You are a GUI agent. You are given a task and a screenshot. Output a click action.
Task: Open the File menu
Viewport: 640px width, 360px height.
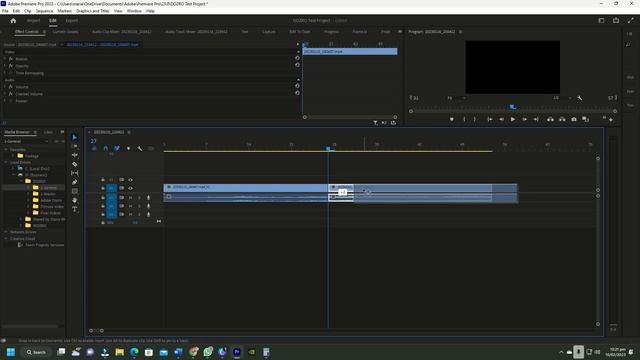[x=5, y=11]
